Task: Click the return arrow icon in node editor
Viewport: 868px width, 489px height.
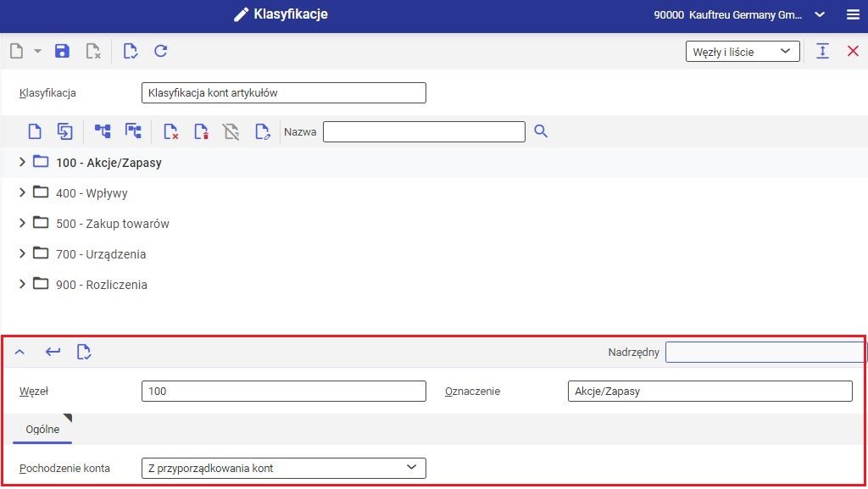Action: point(53,351)
